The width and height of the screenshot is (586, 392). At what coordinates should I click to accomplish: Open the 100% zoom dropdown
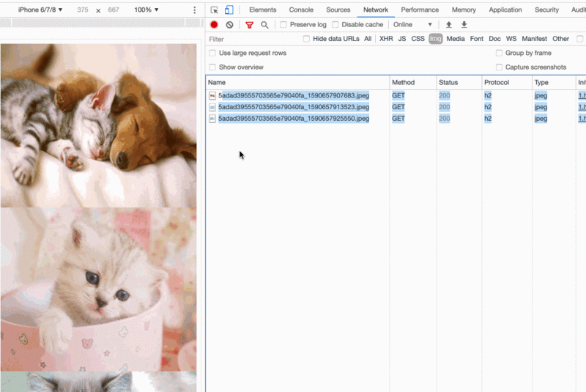[146, 10]
